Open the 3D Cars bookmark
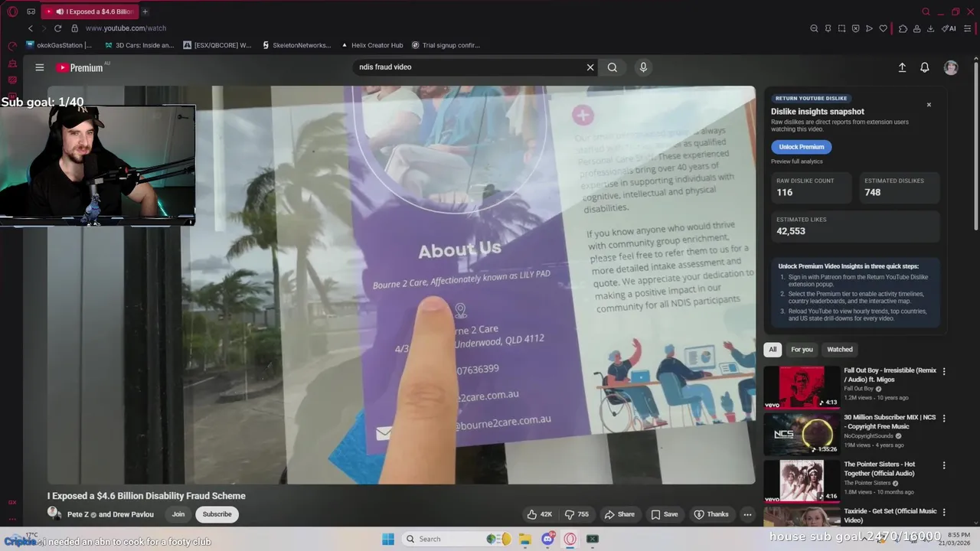This screenshot has height=551, width=980. tap(139, 45)
